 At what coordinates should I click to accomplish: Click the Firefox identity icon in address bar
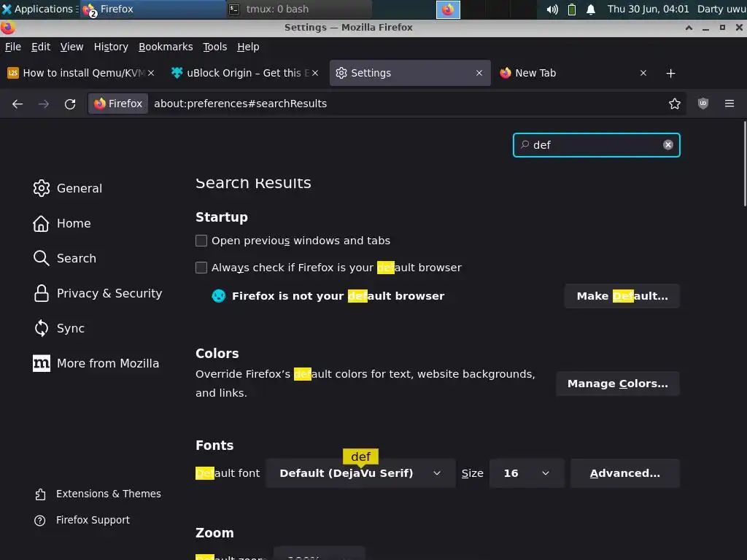pyautogui.click(x=118, y=104)
